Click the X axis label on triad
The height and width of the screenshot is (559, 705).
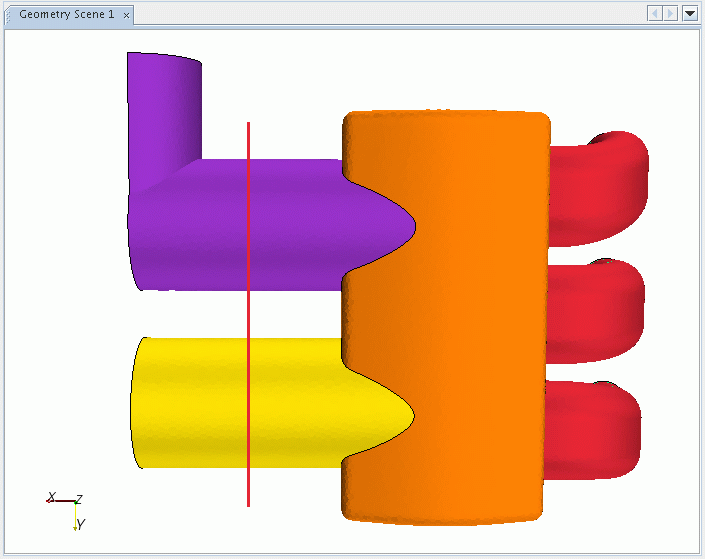51,496
